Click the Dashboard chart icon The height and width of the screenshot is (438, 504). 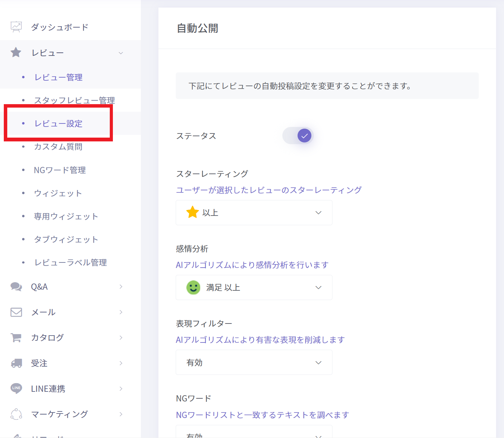coord(16,27)
